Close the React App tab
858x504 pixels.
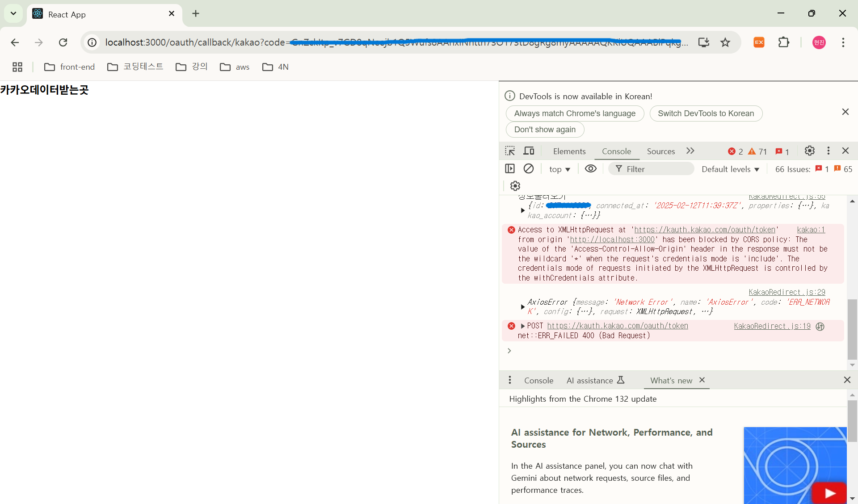pos(172,14)
